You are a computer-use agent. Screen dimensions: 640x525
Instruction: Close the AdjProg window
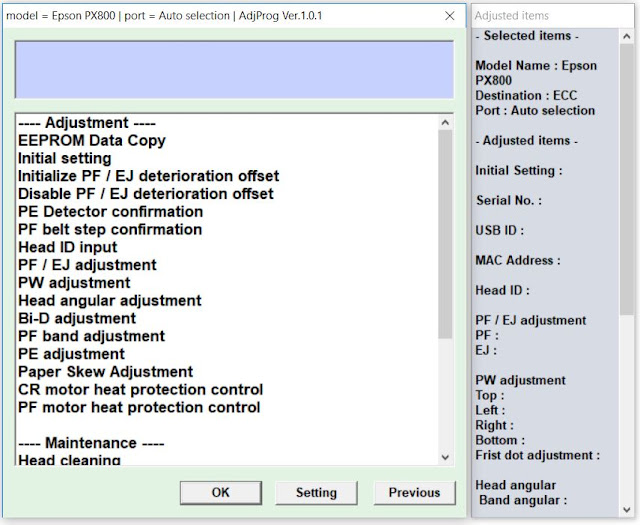click(x=449, y=16)
